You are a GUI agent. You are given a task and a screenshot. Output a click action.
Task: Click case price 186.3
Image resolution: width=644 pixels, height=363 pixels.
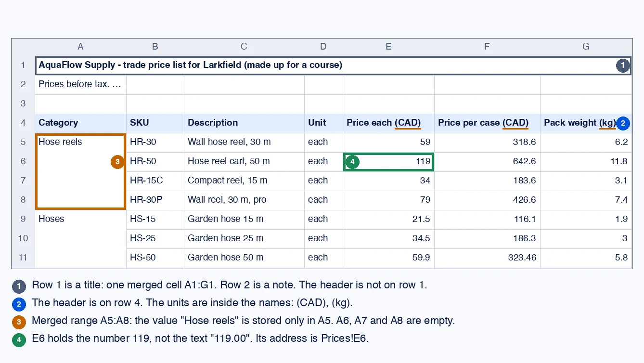pos(487,239)
